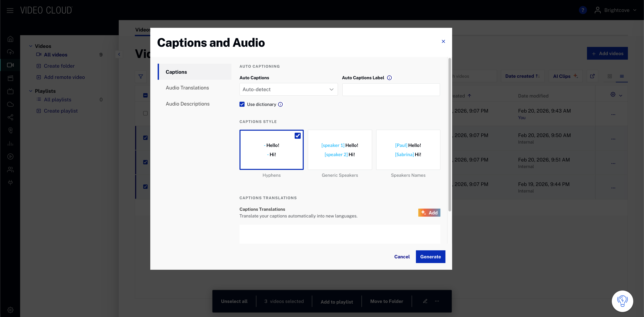Open the Audio Descriptions tab
This screenshot has height=317, width=644.
pyautogui.click(x=188, y=104)
